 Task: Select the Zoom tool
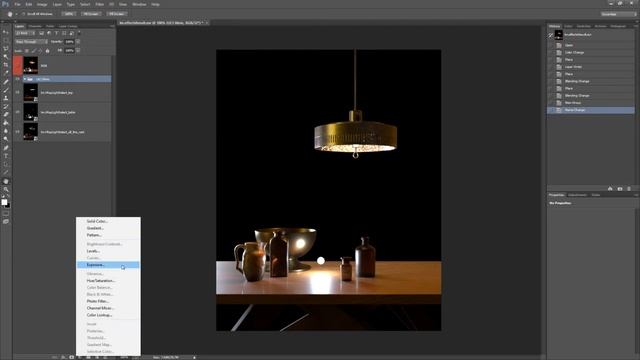(x=6, y=189)
